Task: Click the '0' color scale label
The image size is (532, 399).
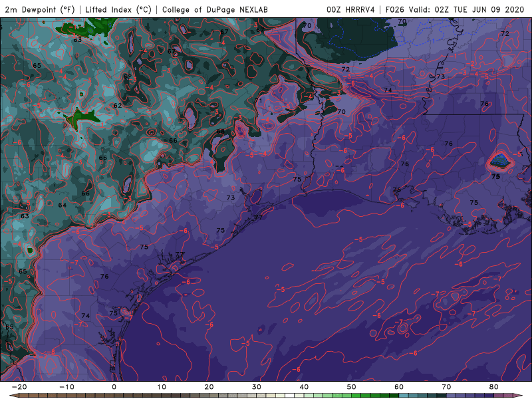Action: pos(114,387)
